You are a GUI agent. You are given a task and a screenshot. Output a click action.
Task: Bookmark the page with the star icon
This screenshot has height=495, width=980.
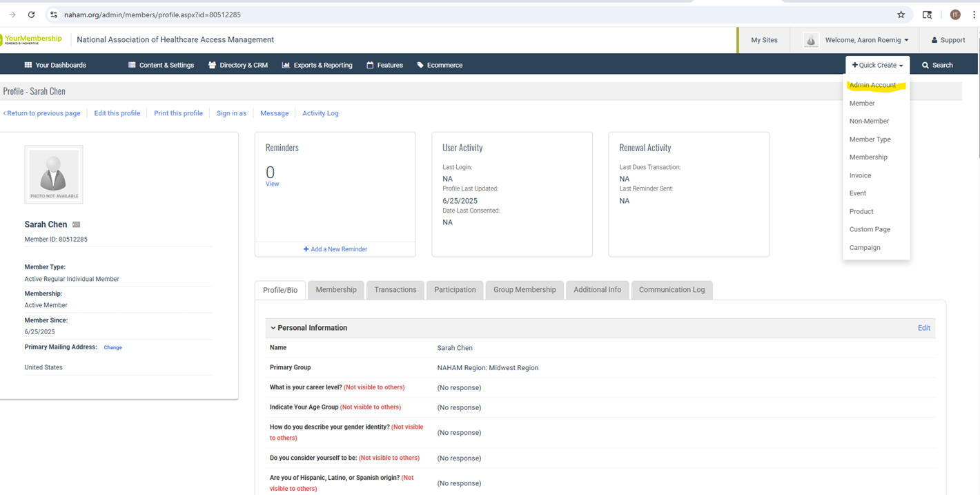[901, 14]
